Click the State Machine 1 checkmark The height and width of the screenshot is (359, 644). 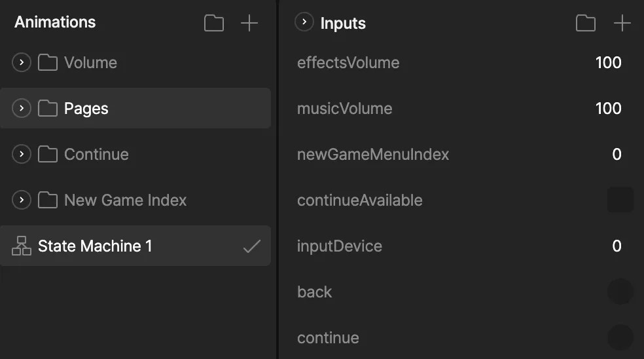click(252, 246)
